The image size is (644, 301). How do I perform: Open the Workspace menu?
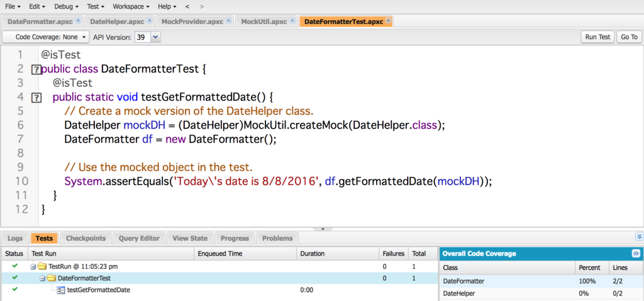pyautogui.click(x=131, y=6)
